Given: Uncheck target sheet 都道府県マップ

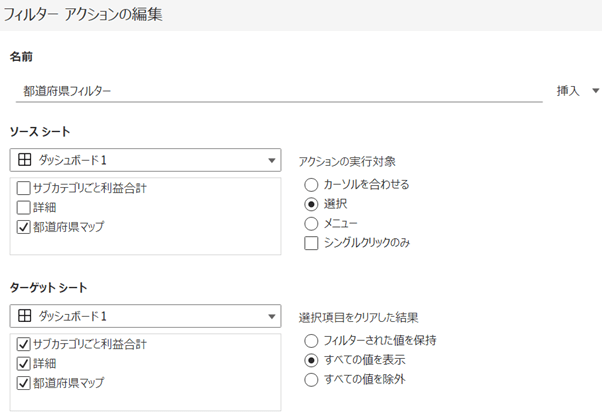Looking at the screenshot, I should (23, 383).
